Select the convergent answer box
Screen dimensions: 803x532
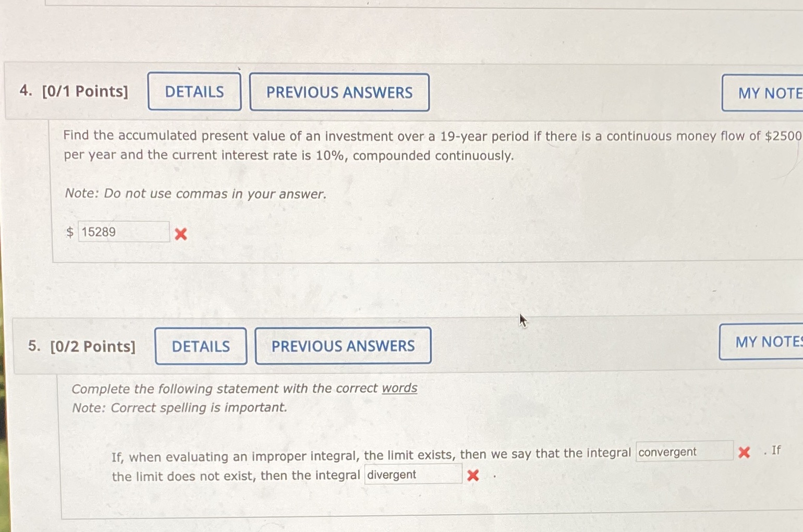684,452
